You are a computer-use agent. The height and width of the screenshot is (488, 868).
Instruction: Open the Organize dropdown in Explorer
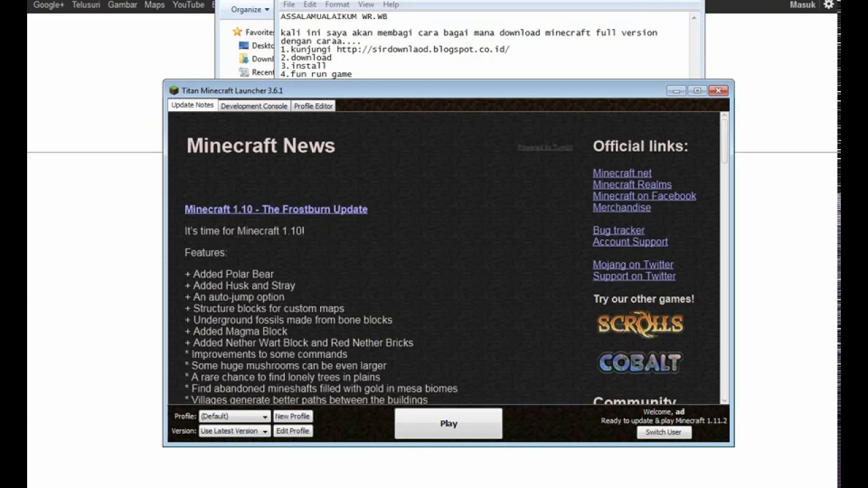click(250, 9)
